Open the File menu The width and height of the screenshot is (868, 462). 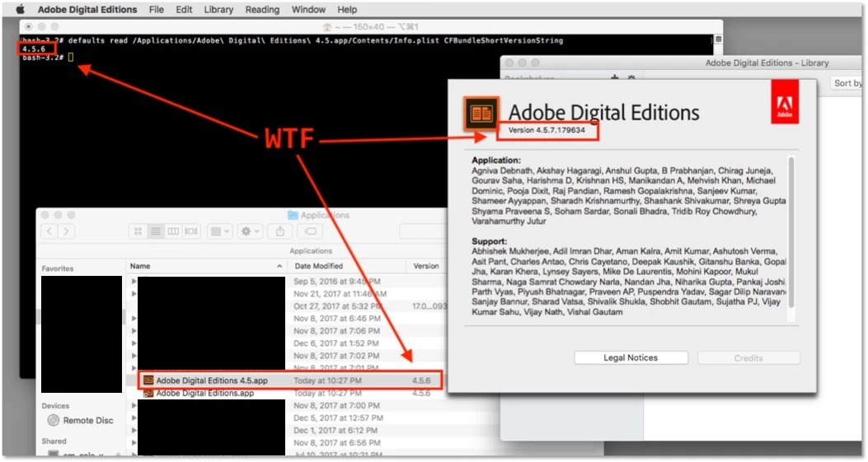coord(156,9)
